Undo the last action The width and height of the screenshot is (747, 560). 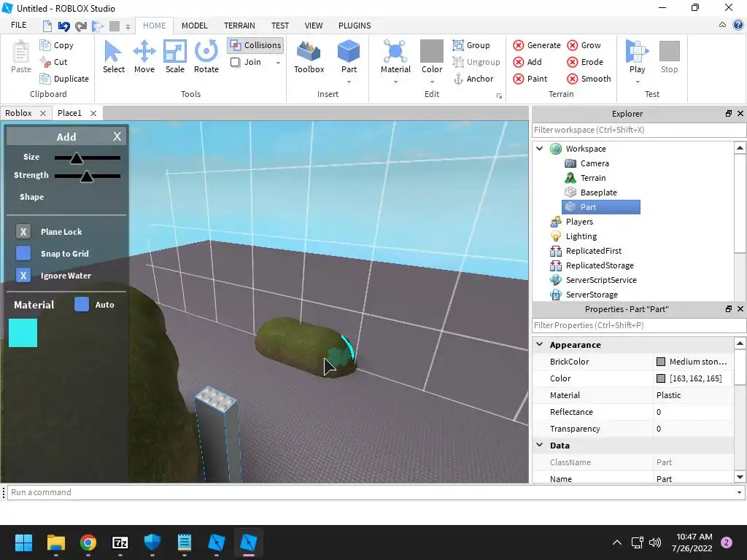pos(64,26)
